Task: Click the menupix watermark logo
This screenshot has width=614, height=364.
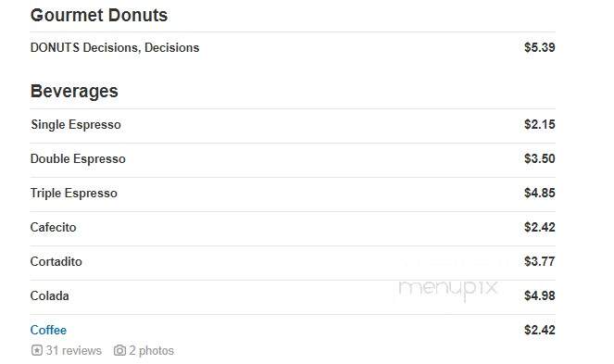Action: (x=447, y=289)
